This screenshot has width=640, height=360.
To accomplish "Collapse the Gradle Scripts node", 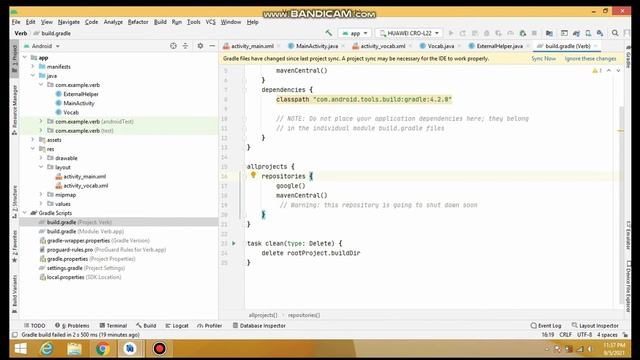I will (x=25, y=213).
